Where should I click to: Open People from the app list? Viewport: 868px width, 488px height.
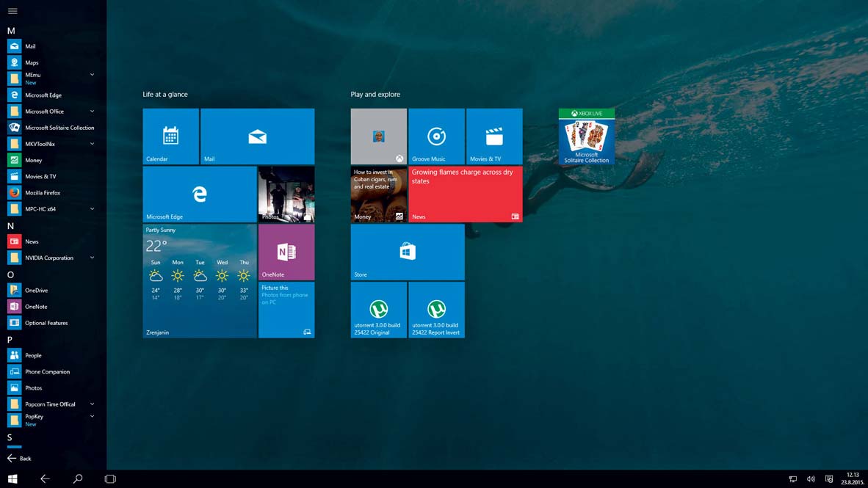tap(51, 356)
